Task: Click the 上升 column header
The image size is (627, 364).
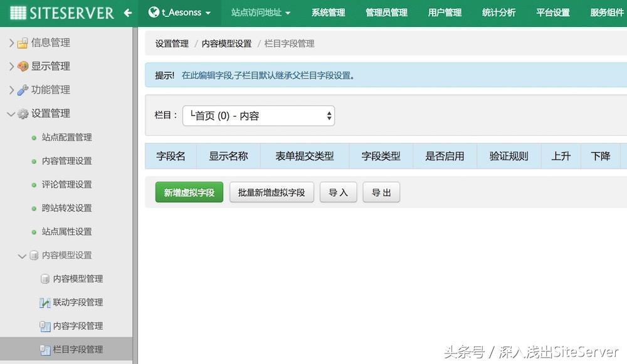Action: point(561,156)
